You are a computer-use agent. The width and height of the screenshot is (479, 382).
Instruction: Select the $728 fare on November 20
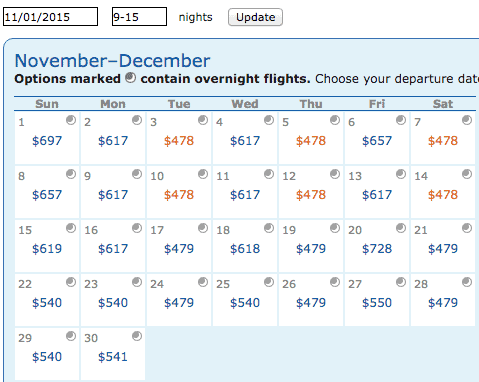coord(377,249)
